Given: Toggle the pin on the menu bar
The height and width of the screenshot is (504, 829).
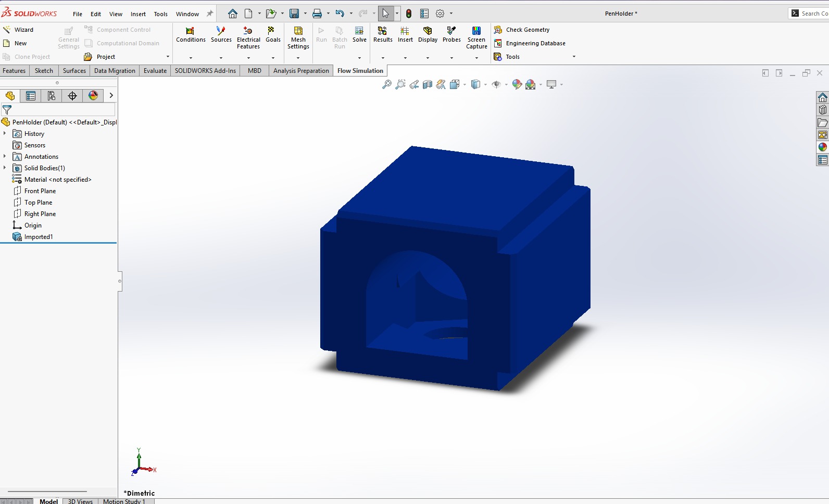Looking at the screenshot, I should click(x=210, y=14).
